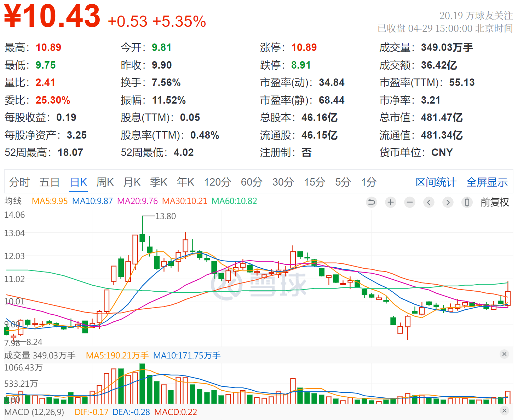This screenshot has height=420, width=518.
Task: Click the MACD:0.22 histogram value
Action: point(175,412)
